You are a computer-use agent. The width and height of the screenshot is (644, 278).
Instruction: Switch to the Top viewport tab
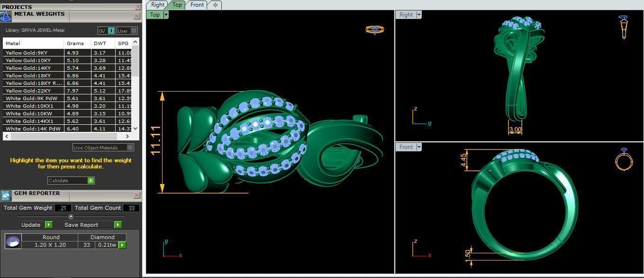pos(177,5)
